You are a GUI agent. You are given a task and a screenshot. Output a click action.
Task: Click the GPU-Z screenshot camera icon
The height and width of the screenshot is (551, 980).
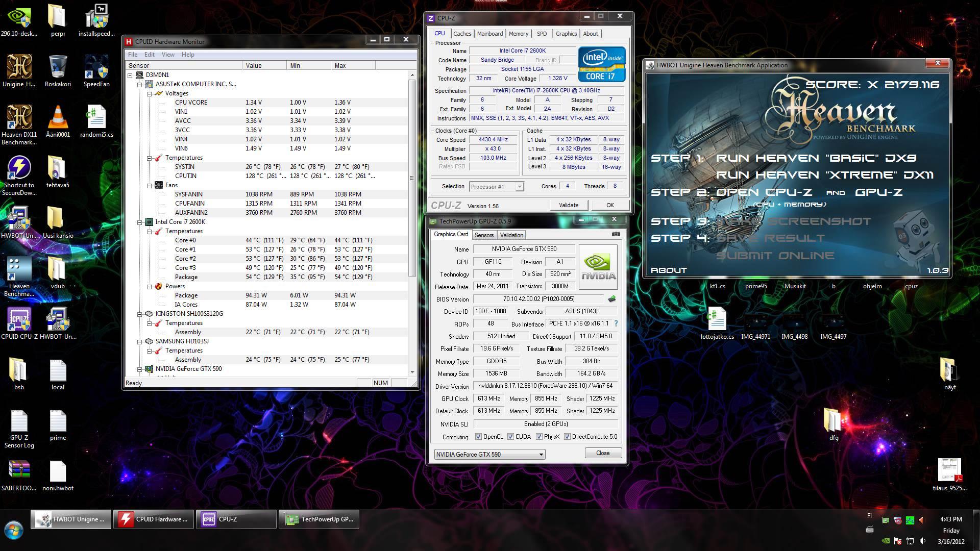[616, 234]
